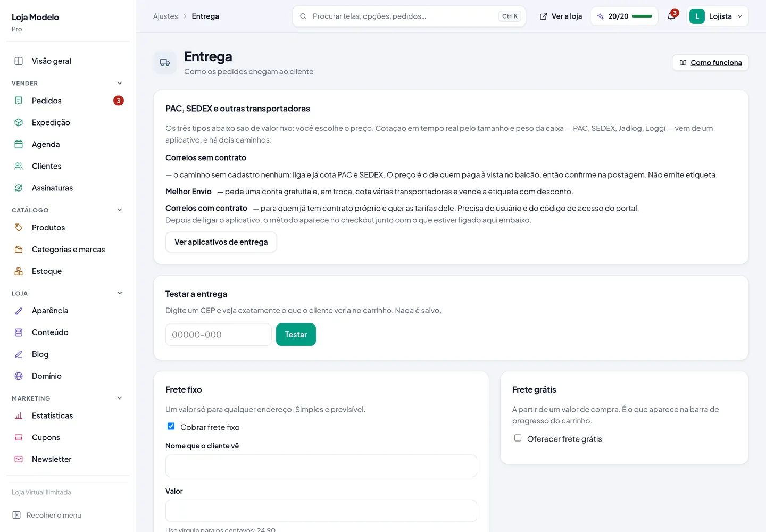The image size is (766, 532).
Task: Open the Lojista account dropdown
Action: click(x=718, y=16)
